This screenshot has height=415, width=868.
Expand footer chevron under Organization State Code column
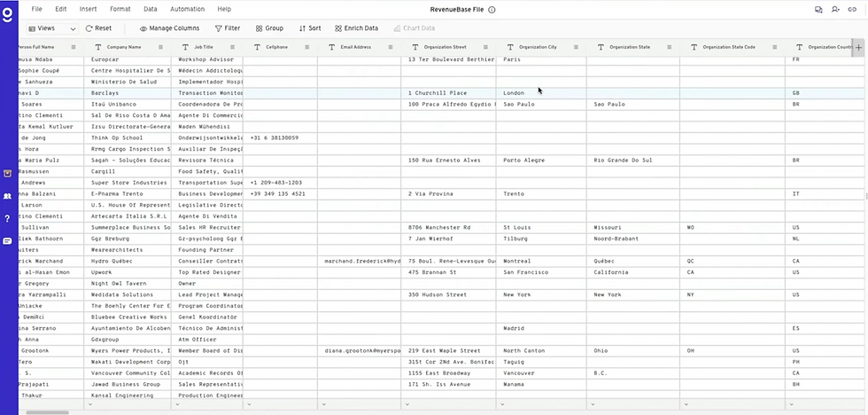point(686,404)
